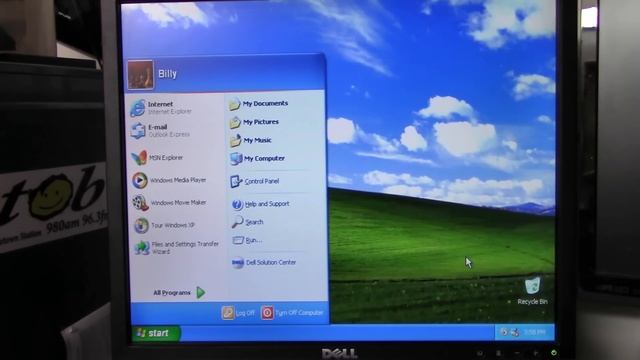
Task: Click the second system tray notification icon
Action: pyautogui.click(x=515, y=333)
